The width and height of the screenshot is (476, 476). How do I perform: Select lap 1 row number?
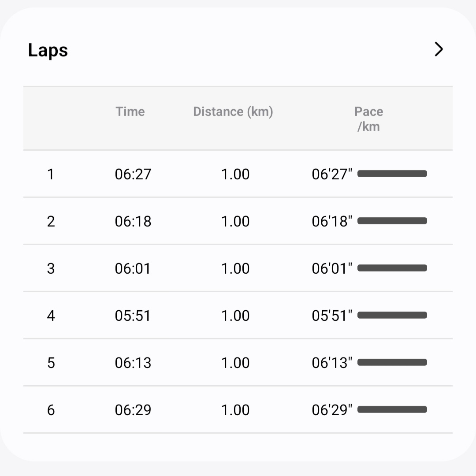pos(51,174)
